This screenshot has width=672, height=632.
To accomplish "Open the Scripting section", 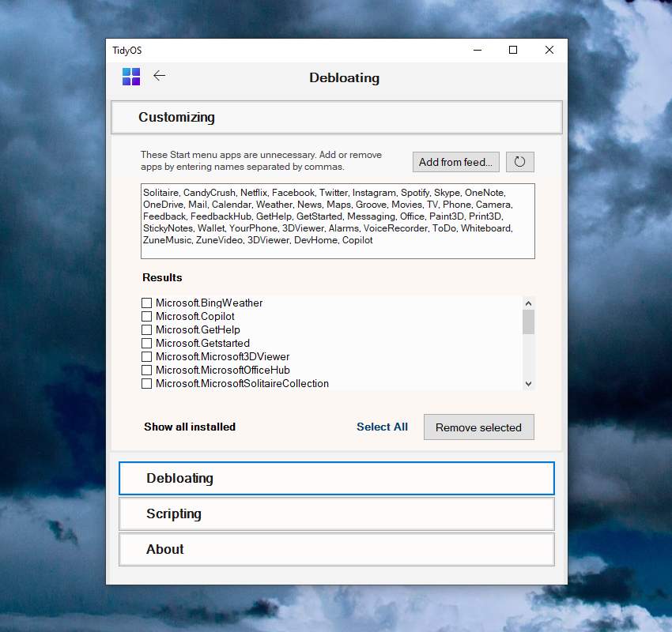I will (337, 513).
